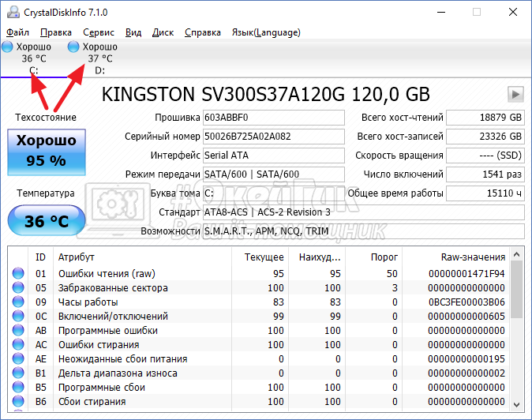Select disk D: health indicator circle
Image resolution: width=532 pixels, height=420 pixels.
coord(73,47)
